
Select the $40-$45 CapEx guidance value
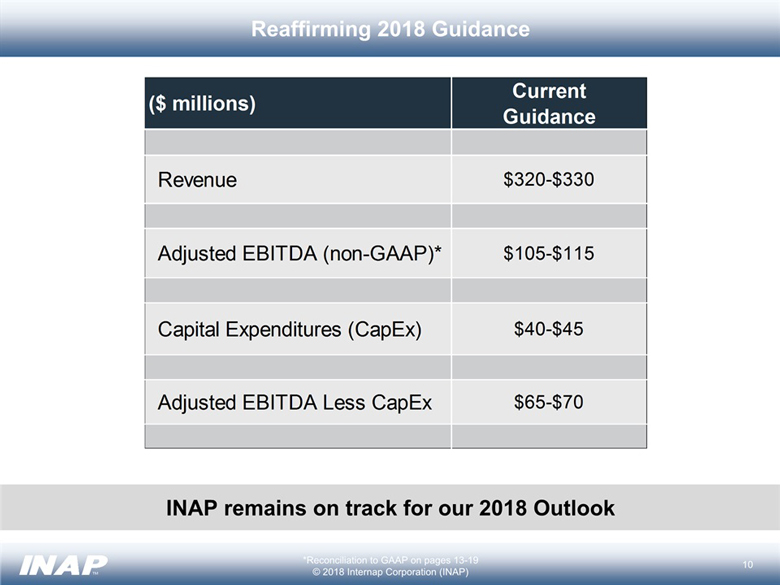coord(548,330)
